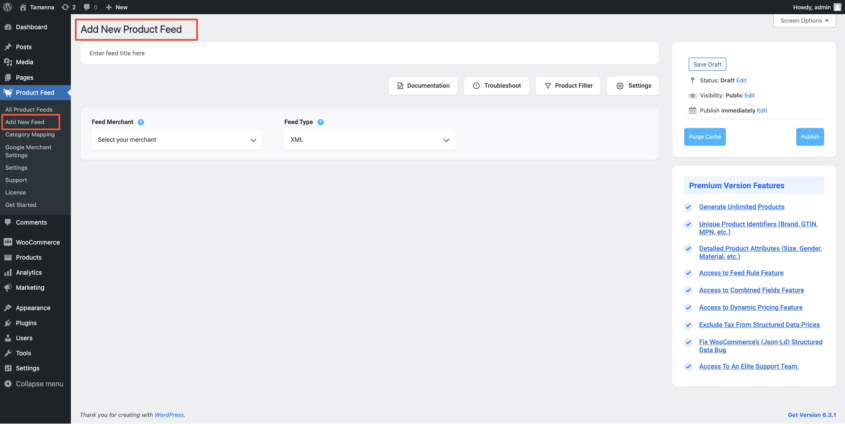Click Get Version 6.3.1 link
845x424 pixels.
pos(812,415)
